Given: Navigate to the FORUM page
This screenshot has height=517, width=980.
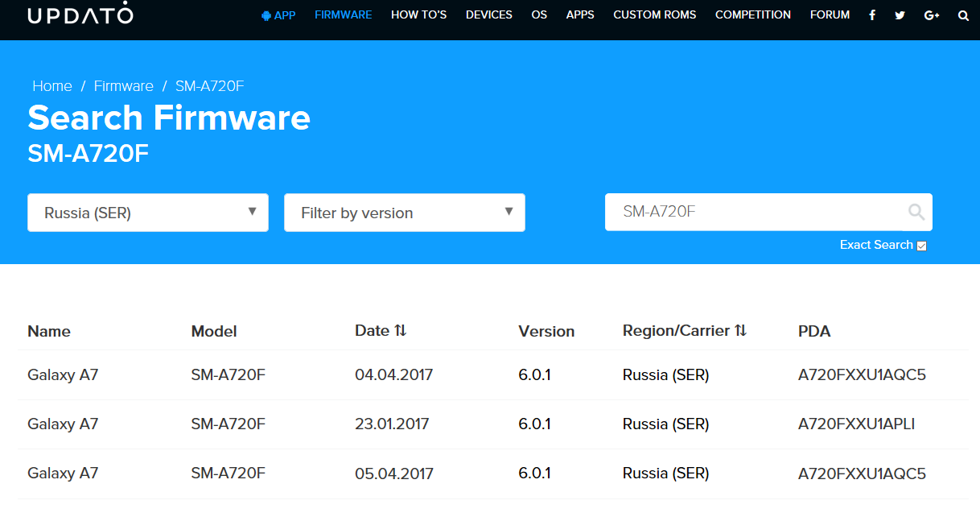Looking at the screenshot, I should (830, 15).
